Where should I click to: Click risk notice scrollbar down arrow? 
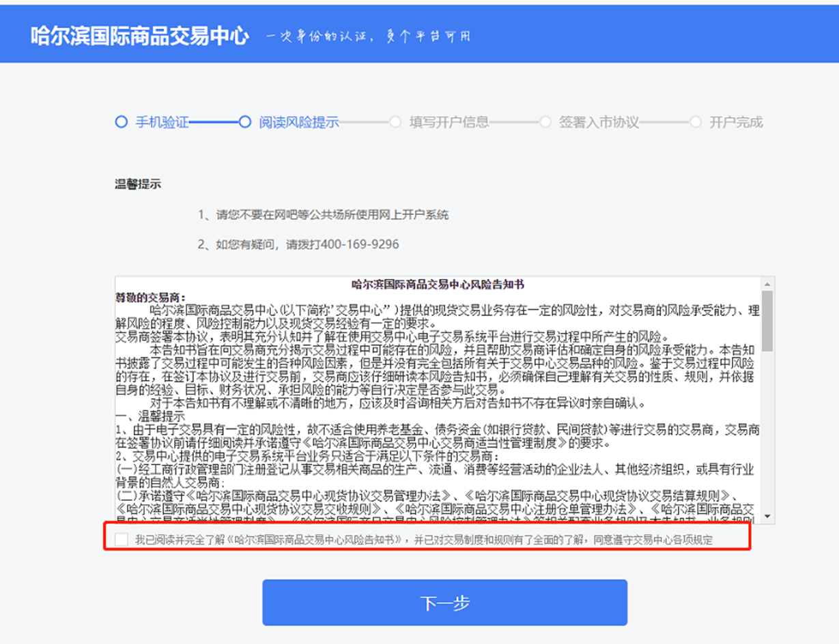point(768,516)
